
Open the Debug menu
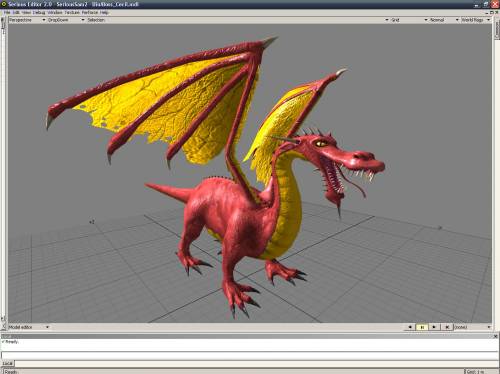[x=39, y=13]
